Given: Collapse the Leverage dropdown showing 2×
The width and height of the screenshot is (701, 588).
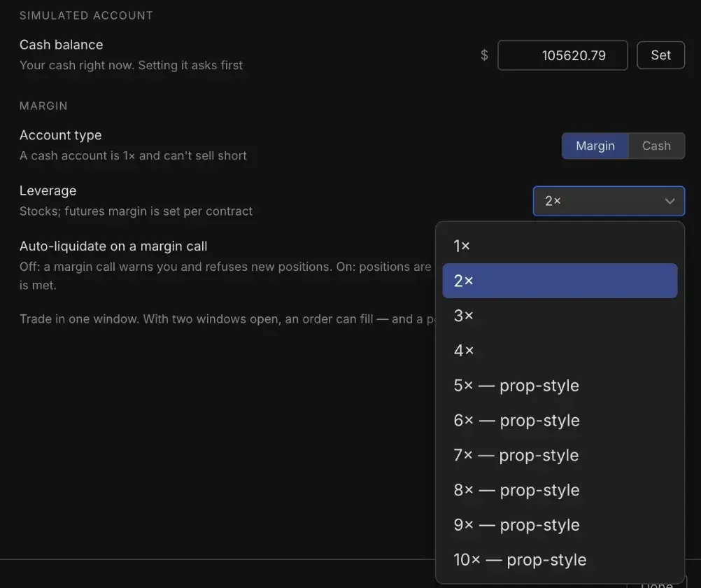Looking at the screenshot, I should click(609, 201).
